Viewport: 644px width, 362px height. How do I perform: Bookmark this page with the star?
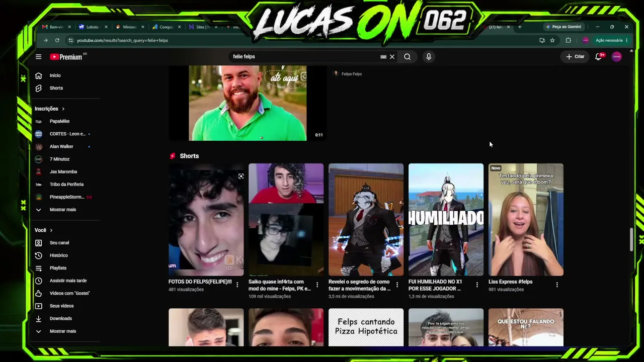[552, 40]
